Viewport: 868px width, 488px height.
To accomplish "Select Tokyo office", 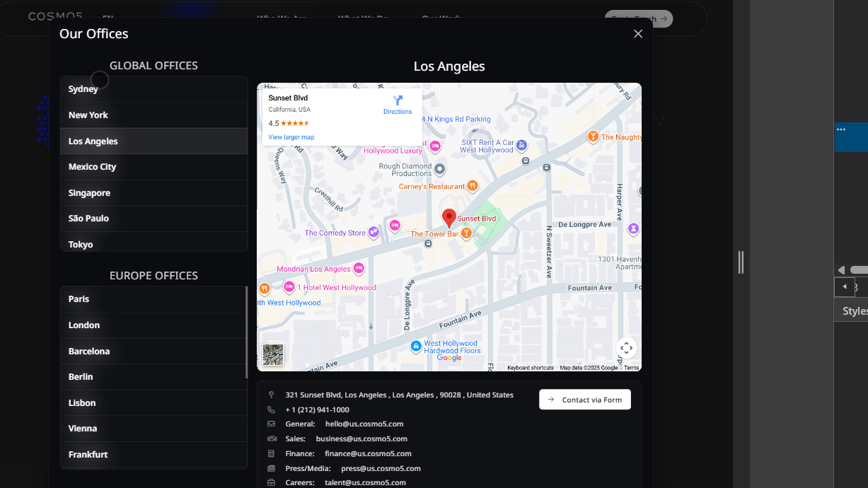I will [x=154, y=242].
